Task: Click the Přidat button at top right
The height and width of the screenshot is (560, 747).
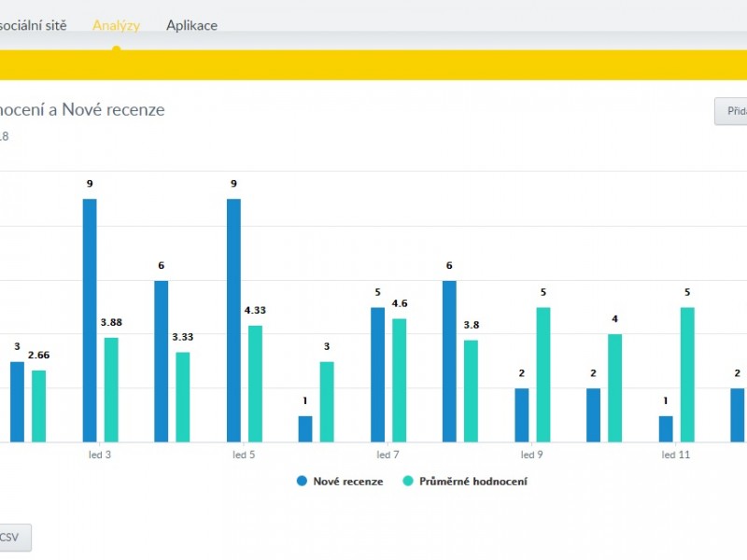Action: 730,111
